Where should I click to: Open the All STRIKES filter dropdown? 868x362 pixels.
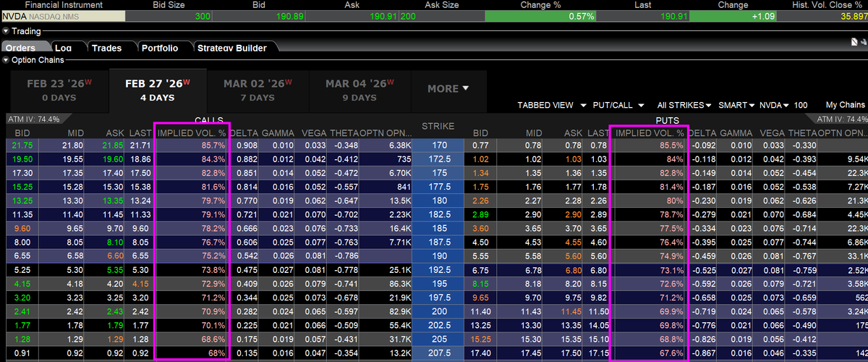pyautogui.click(x=684, y=105)
